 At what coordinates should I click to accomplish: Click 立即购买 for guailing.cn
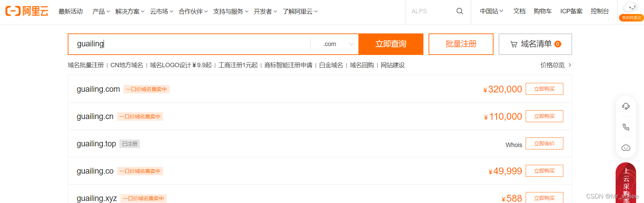(x=544, y=116)
